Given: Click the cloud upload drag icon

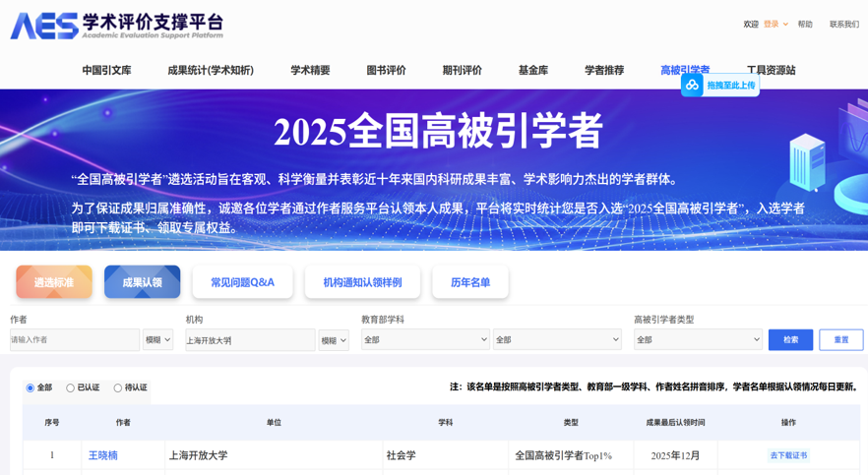Looking at the screenshot, I should coord(693,86).
